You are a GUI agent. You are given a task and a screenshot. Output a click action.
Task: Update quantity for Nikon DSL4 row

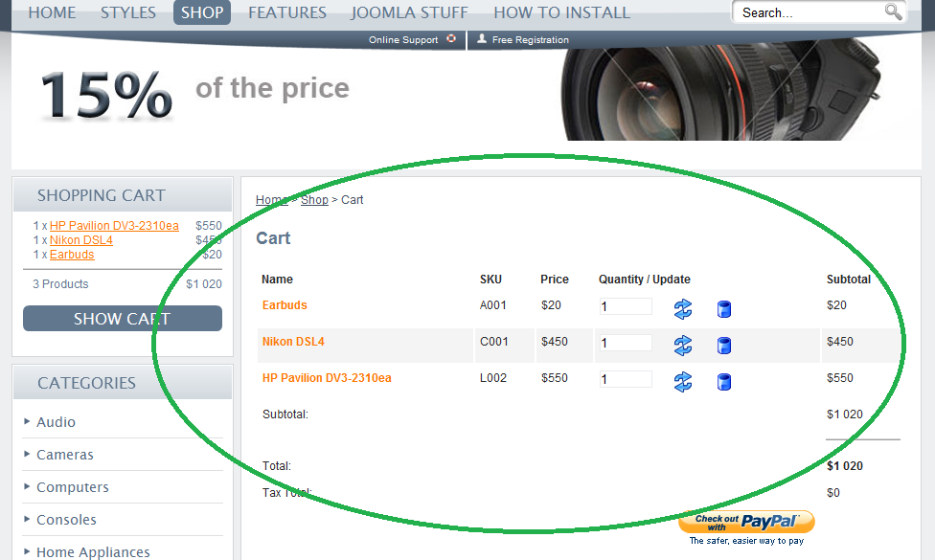coord(683,345)
